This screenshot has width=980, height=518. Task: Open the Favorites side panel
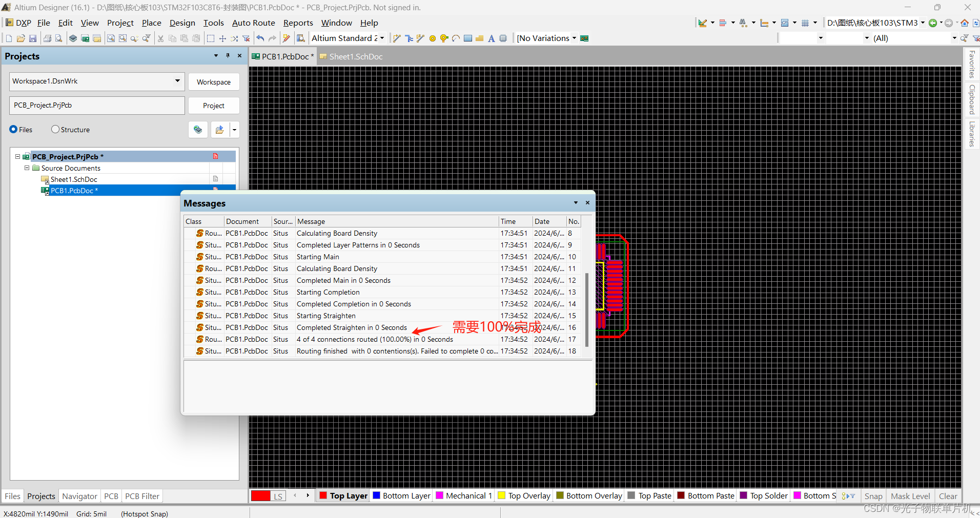click(971, 64)
